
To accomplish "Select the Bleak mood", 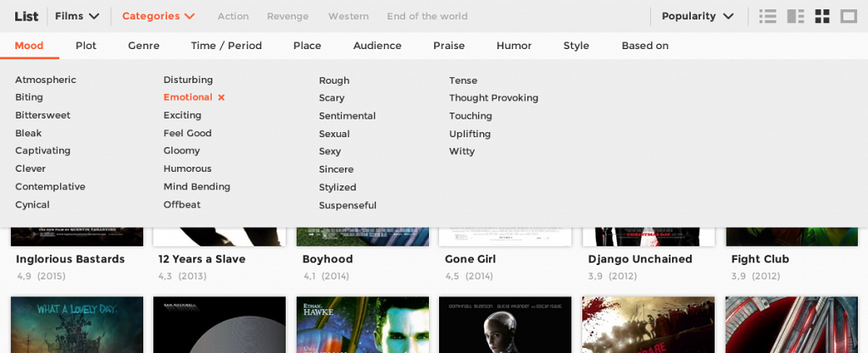I will click(x=28, y=133).
